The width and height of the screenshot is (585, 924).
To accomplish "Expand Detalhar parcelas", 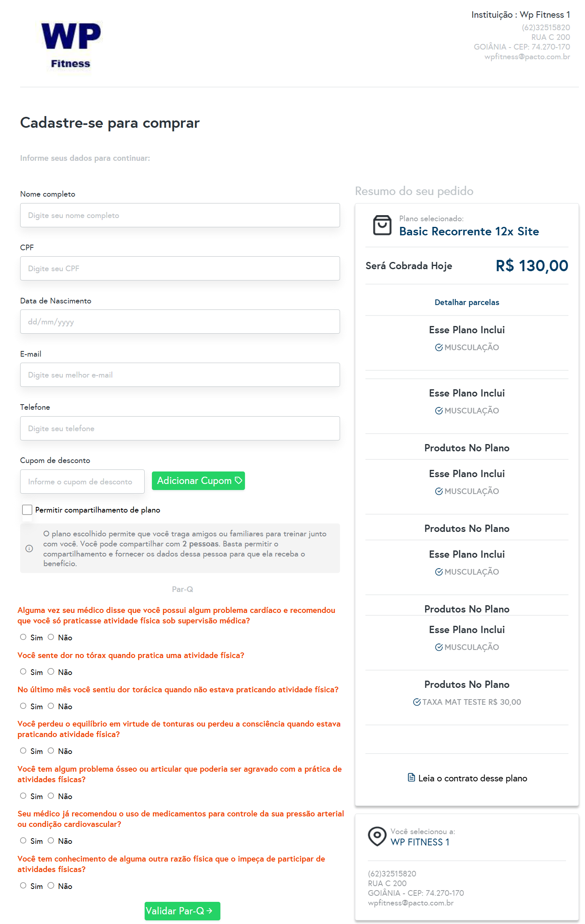I will [467, 302].
